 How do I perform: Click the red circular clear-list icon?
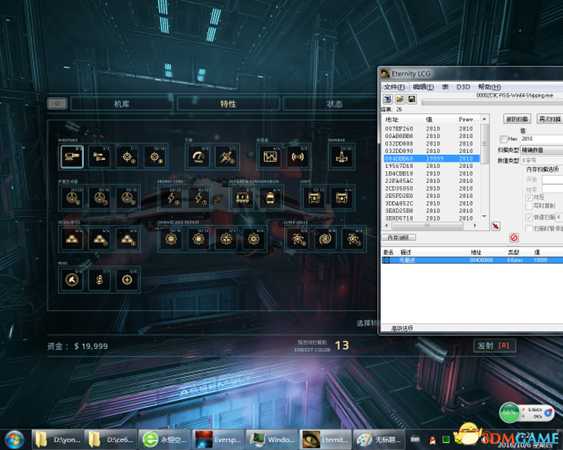click(514, 237)
